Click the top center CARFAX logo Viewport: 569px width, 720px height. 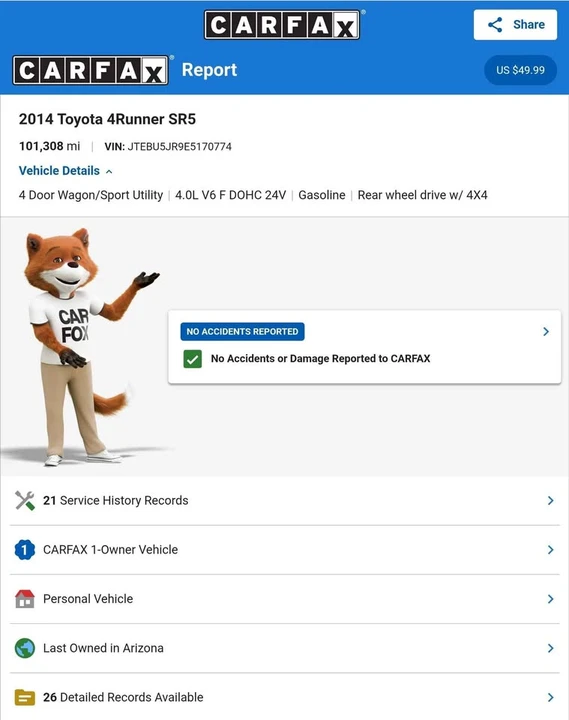282,25
